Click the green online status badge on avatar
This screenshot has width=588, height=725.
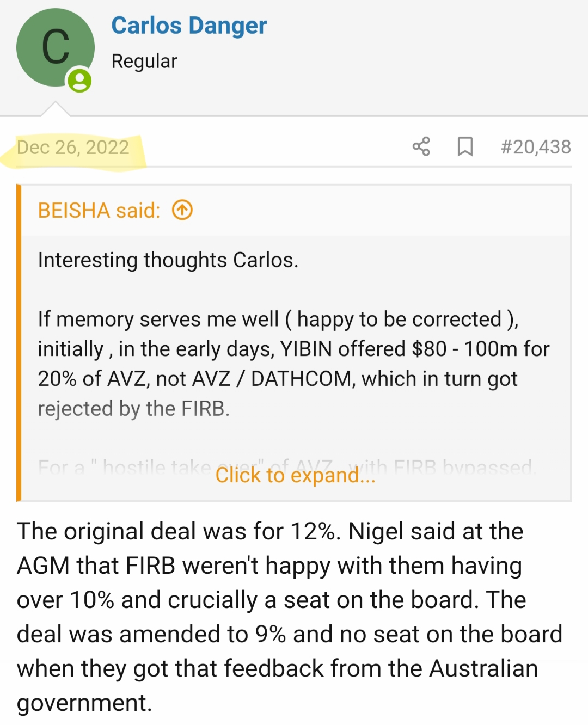[x=79, y=81]
